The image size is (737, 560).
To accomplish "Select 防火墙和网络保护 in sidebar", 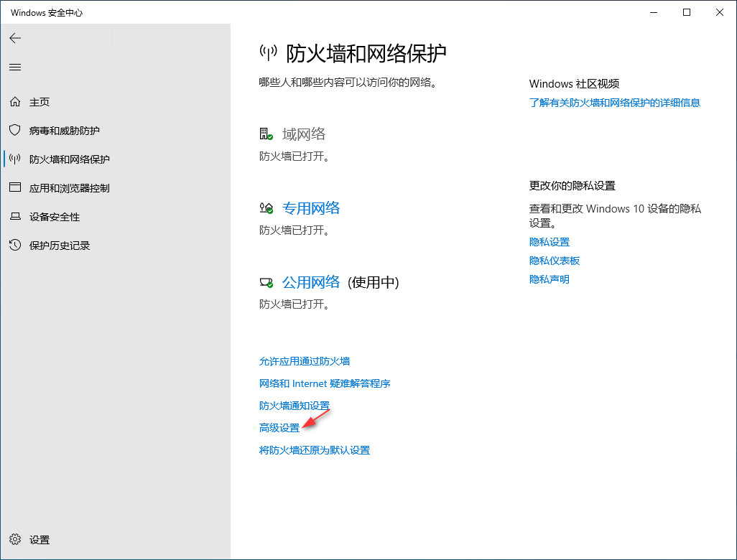I will pyautogui.click(x=70, y=159).
